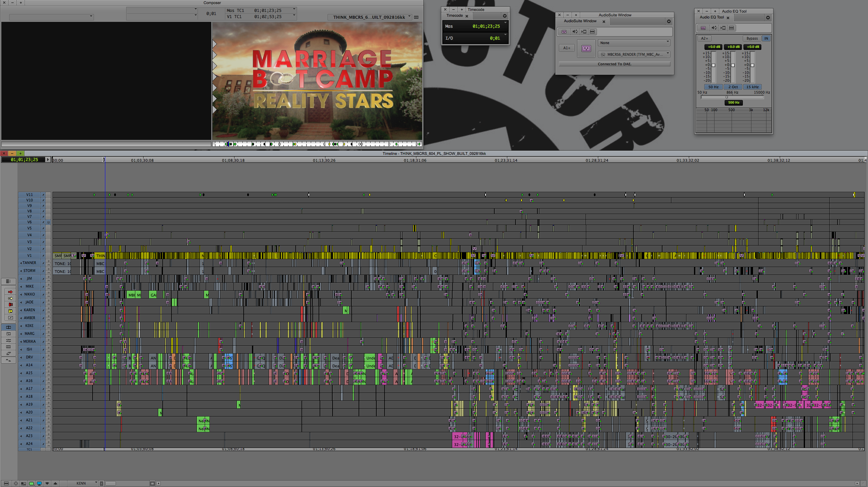Screen dimensions: 868x487
Task: Open the Audio EQ Tool panel options menu
Action: pos(768,18)
